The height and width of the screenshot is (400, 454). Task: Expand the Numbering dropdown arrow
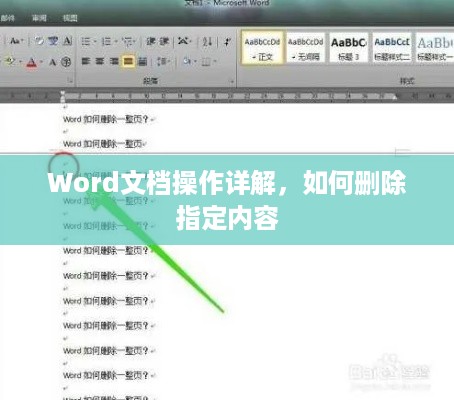click(116, 42)
